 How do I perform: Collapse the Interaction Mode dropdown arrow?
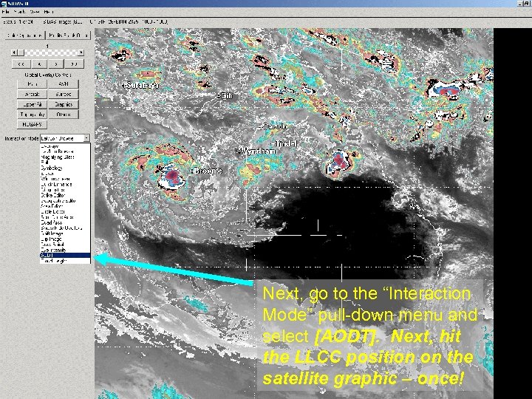[x=87, y=138]
